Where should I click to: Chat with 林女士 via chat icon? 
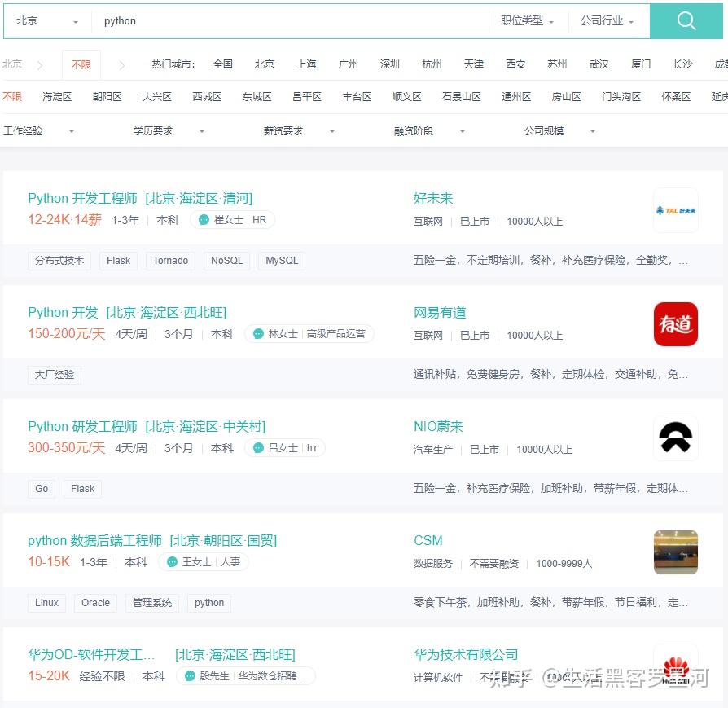pyautogui.click(x=258, y=333)
